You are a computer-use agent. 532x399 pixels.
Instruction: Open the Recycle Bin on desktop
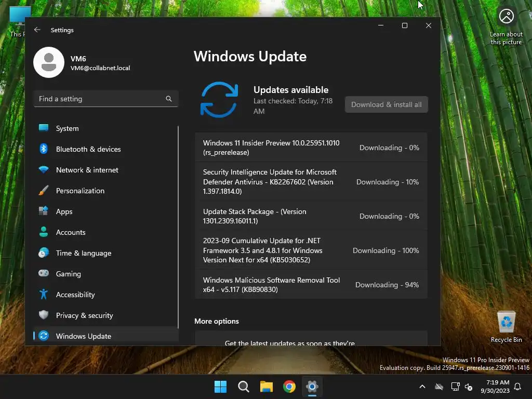(x=506, y=327)
